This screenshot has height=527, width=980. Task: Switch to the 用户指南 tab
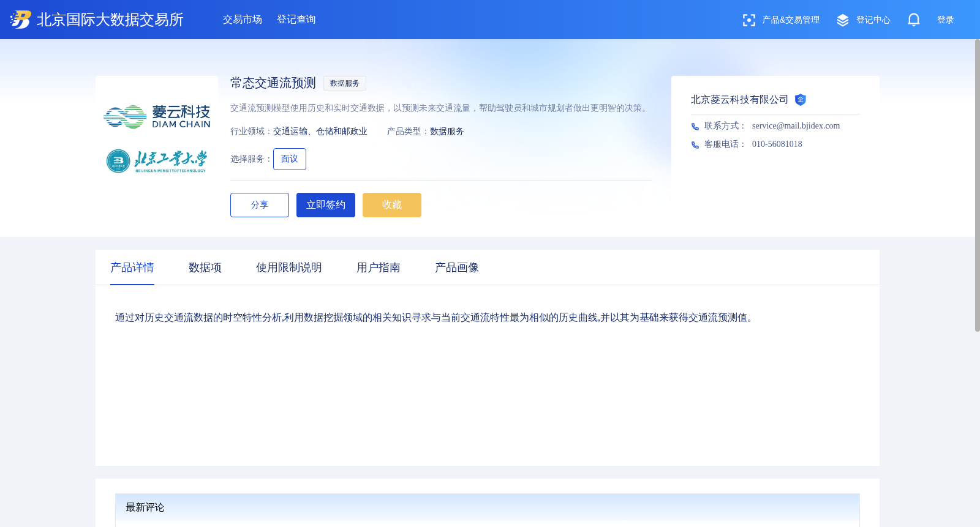pyautogui.click(x=379, y=267)
